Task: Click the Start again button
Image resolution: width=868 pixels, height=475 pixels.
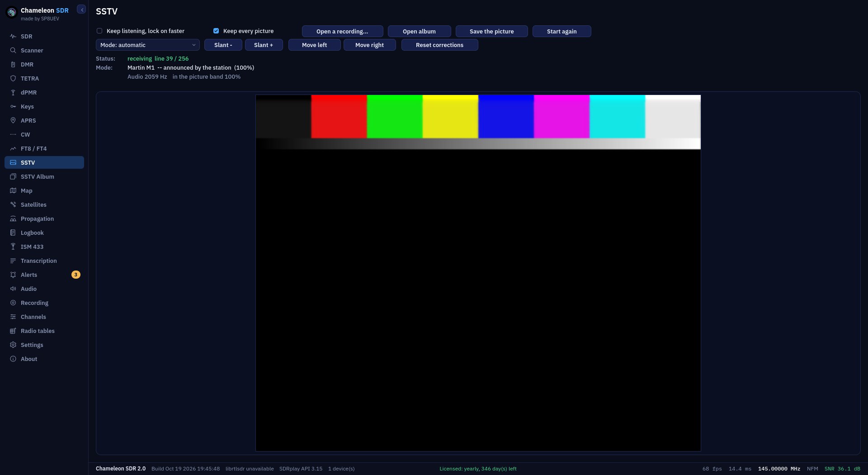Action: point(561,31)
